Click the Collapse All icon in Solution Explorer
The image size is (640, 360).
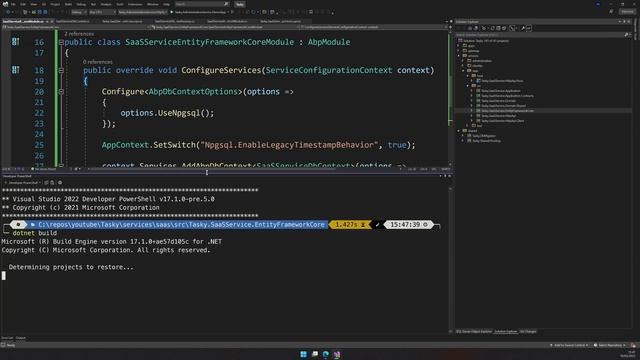[498, 28]
